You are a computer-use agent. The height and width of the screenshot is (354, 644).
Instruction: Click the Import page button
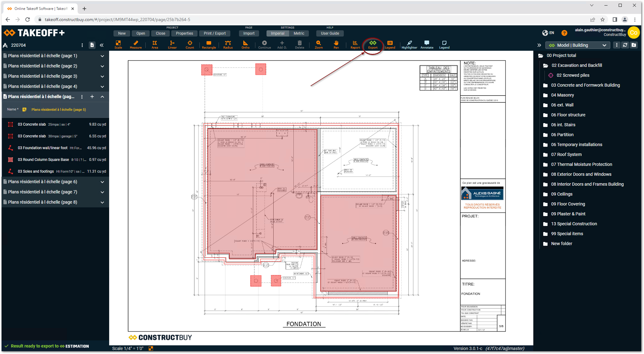coord(249,33)
